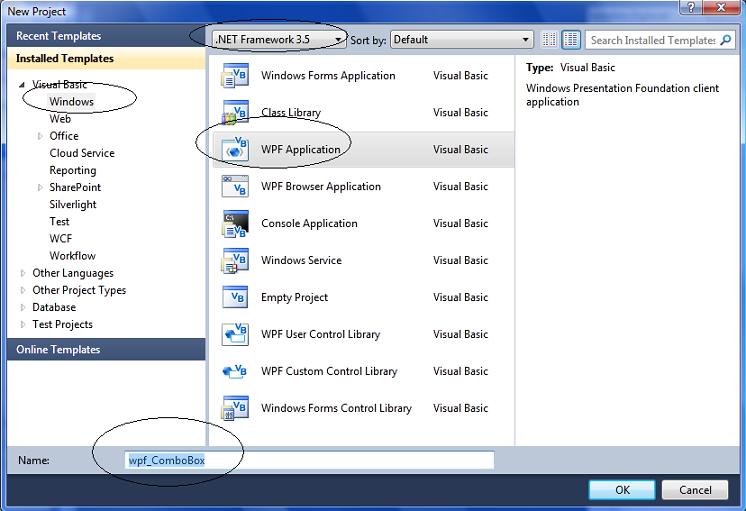
Task: Select the Console Application template icon
Action: 234,224
